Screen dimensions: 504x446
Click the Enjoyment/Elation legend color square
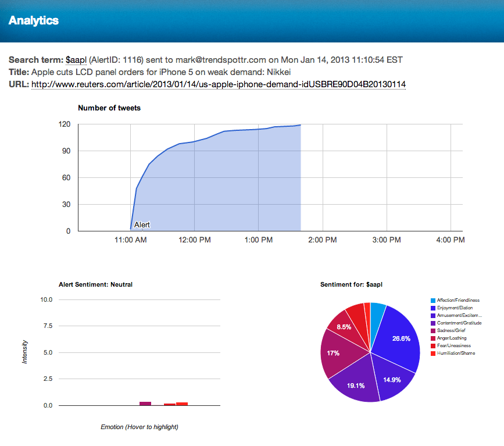tap(432, 308)
